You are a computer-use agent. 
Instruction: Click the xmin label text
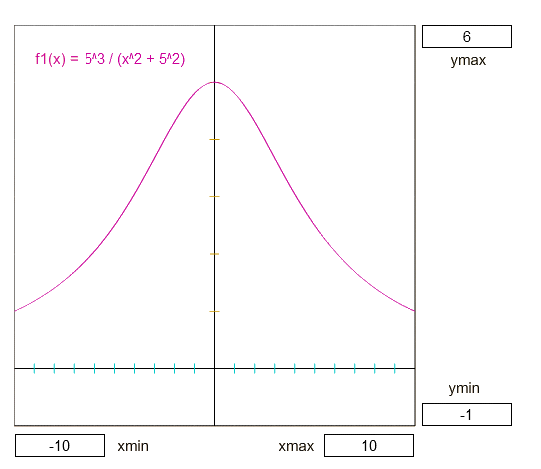(x=133, y=446)
